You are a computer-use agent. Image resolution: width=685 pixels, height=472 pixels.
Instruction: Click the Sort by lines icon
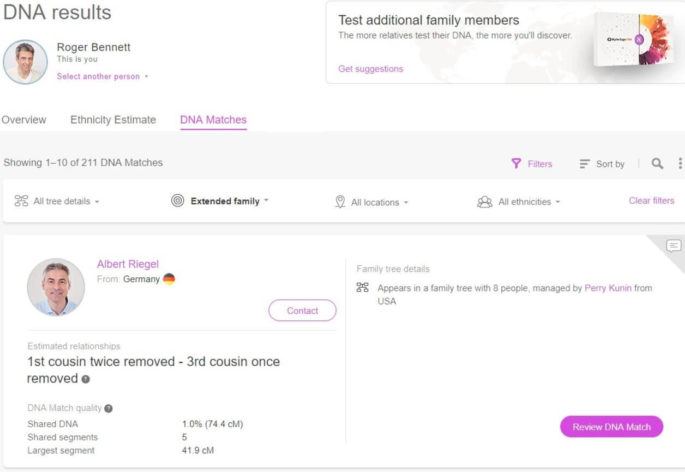584,164
